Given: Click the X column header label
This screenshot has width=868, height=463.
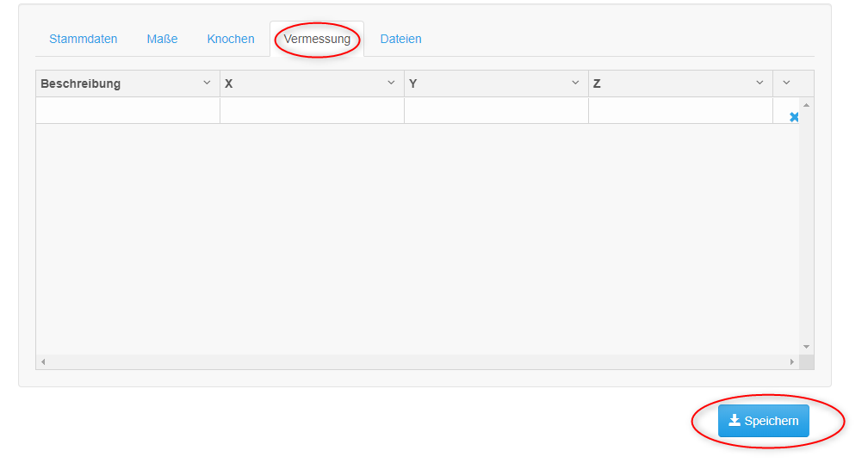Looking at the screenshot, I should coord(229,83).
